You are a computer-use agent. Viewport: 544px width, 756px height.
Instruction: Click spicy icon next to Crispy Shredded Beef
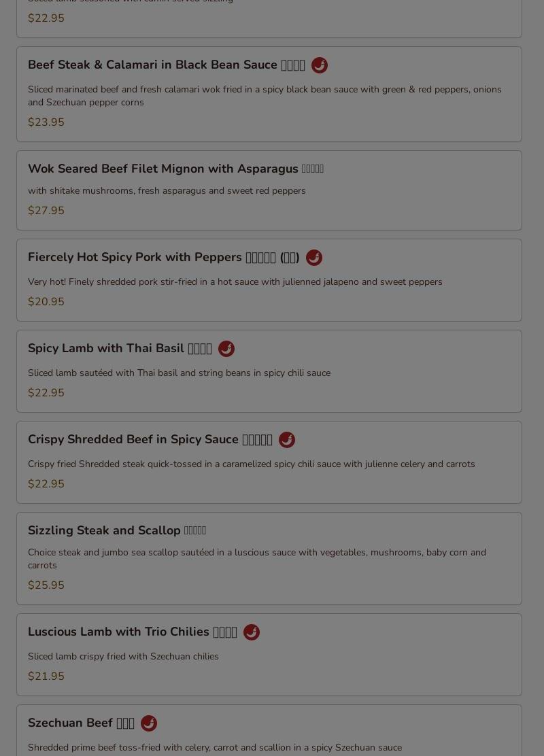click(287, 440)
